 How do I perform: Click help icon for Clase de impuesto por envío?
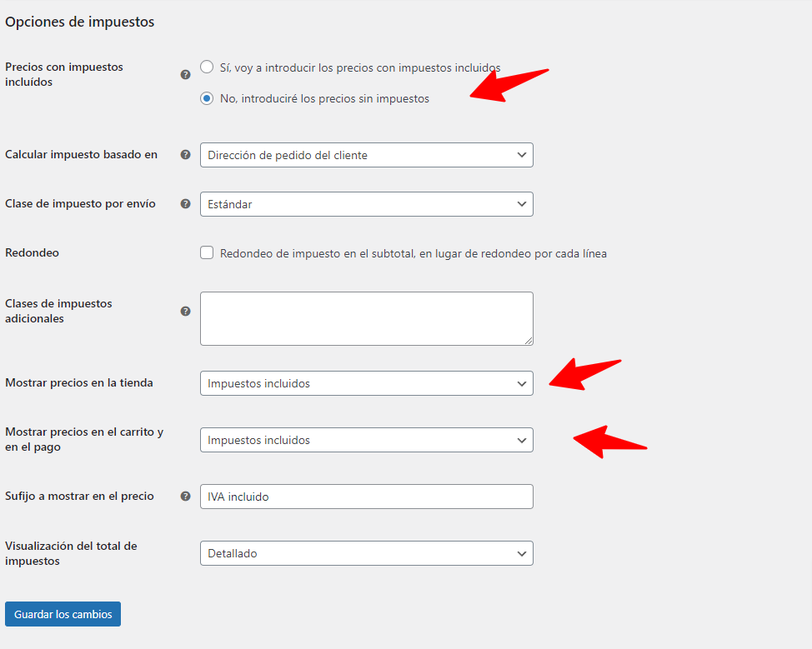click(x=185, y=203)
